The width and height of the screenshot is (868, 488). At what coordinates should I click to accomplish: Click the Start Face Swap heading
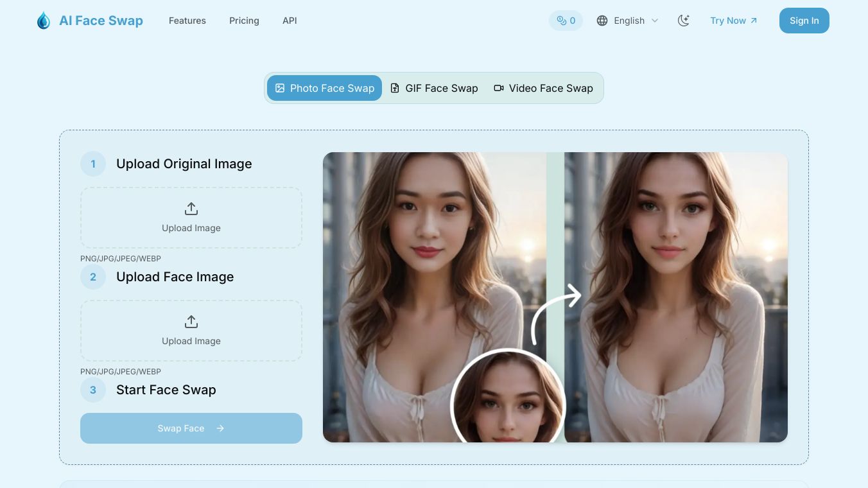(166, 390)
